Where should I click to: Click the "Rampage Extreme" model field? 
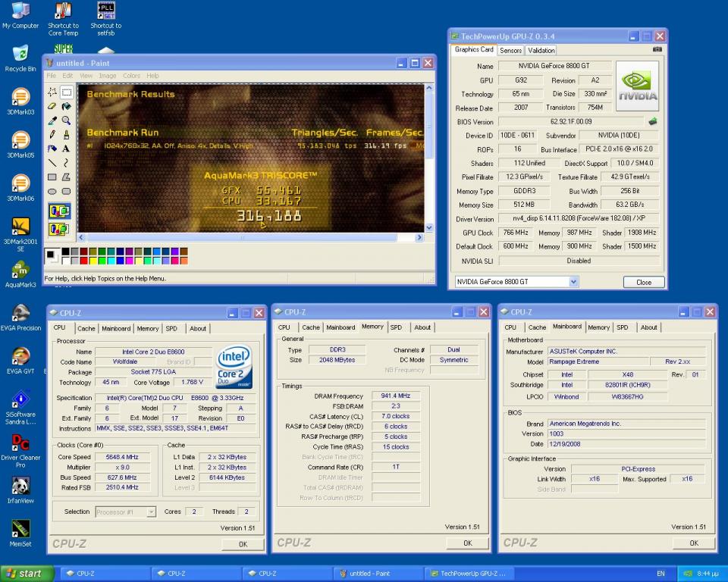coord(597,361)
